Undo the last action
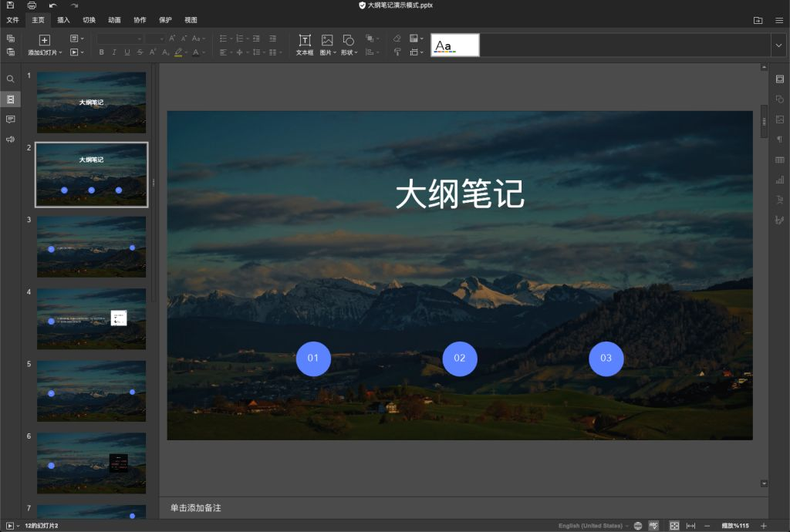This screenshot has width=790, height=532. click(53, 5)
